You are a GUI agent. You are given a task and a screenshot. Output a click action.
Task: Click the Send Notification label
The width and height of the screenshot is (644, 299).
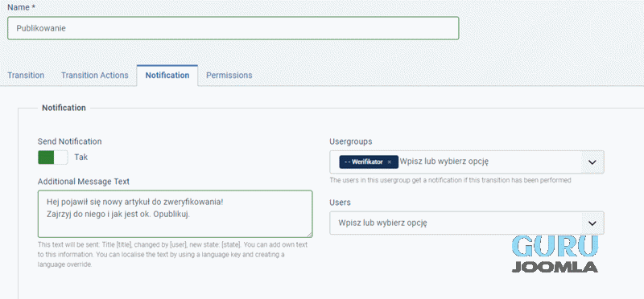pos(70,141)
